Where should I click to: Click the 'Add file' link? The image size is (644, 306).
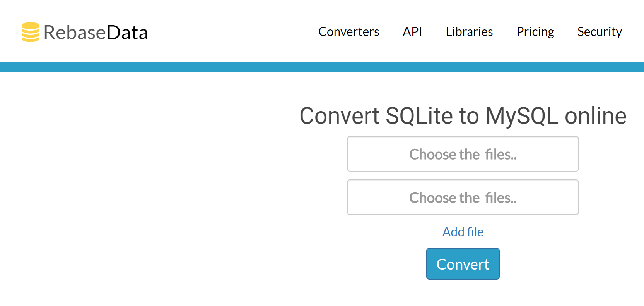[x=463, y=232]
